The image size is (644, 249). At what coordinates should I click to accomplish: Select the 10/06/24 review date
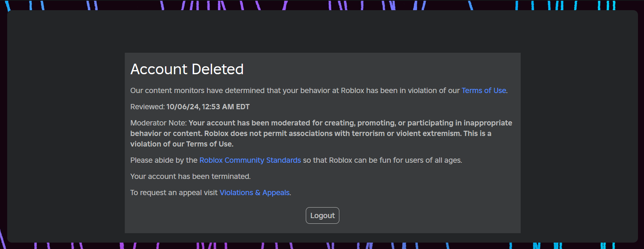(183, 107)
